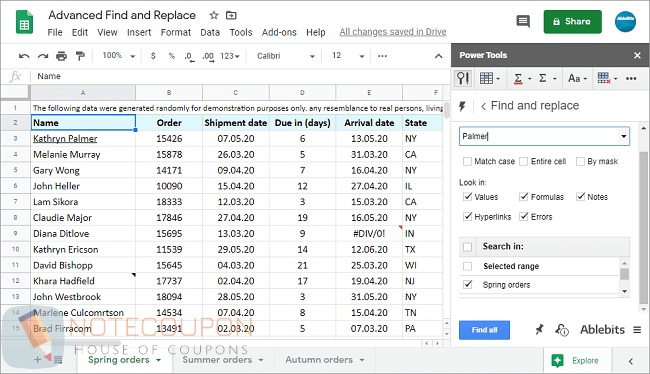Click the info icon next to Ablebits
The image size is (650, 374).
point(562,330)
